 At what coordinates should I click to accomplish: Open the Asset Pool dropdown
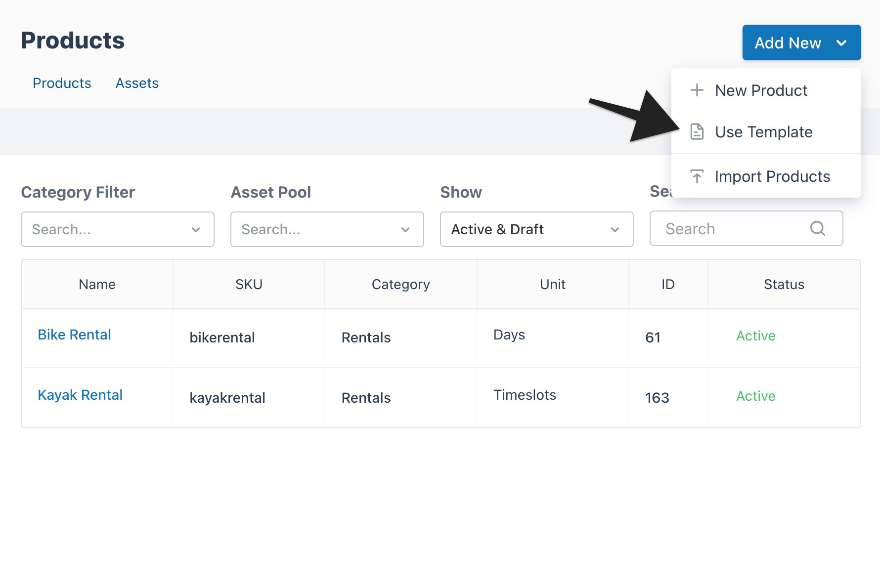[x=327, y=229]
